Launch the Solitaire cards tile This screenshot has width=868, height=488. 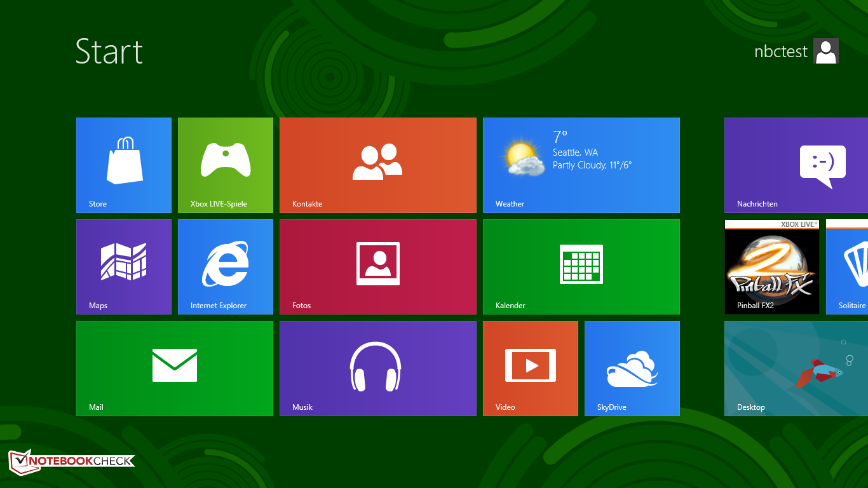pos(847,267)
